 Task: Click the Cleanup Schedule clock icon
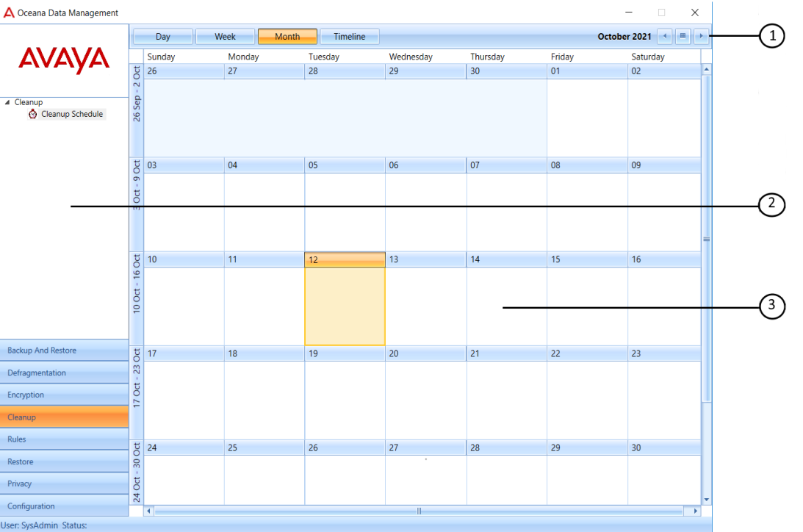tap(33, 114)
